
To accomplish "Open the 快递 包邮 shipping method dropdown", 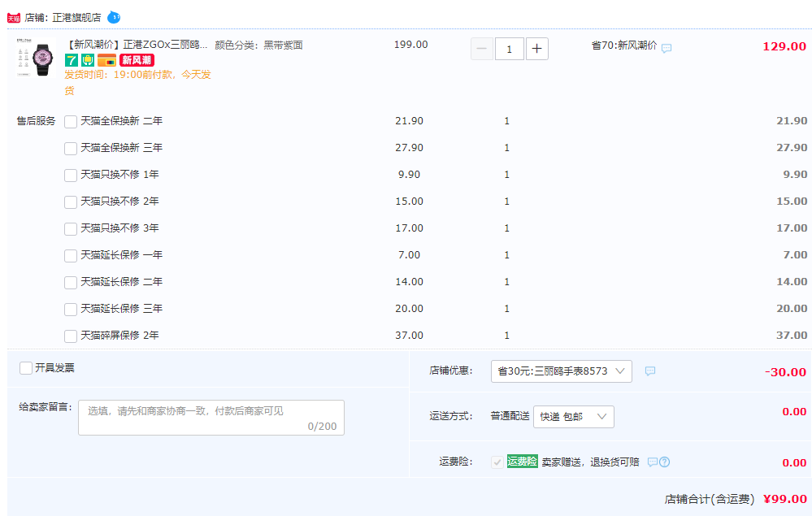I will (574, 417).
